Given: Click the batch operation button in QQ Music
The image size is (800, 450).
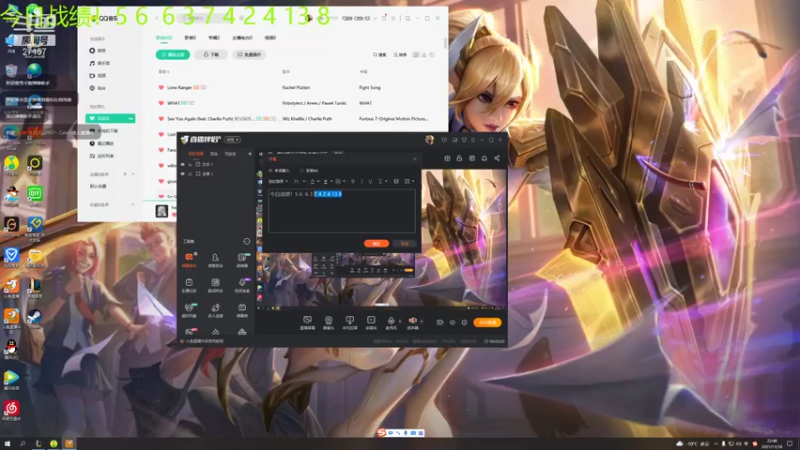Looking at the screenshot, I should pyautogui.click(x=249, y=55).
